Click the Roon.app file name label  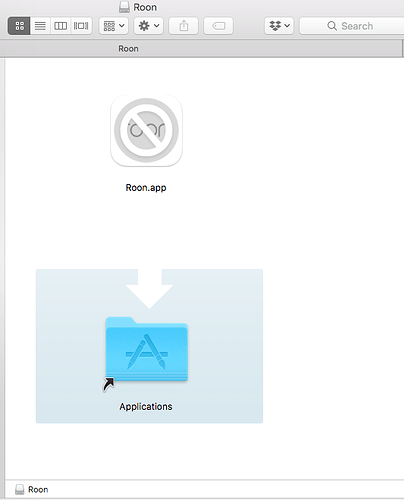pyautogui.click(x=146, y=188)
